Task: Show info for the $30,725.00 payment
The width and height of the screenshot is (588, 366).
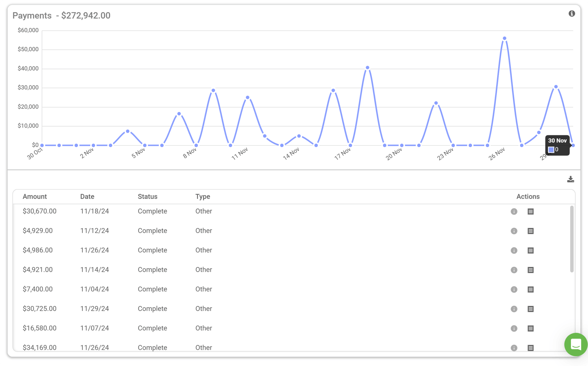Action: click(x=514, y=309)
